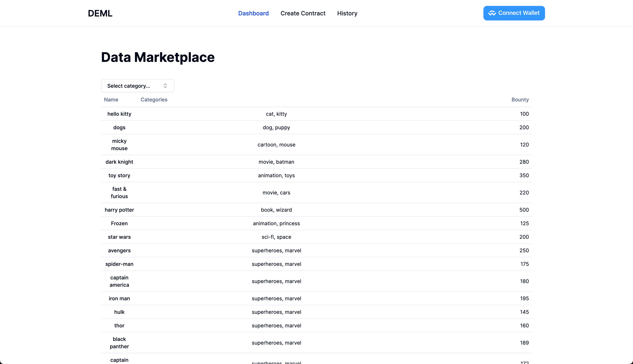Click the Categories column header

(x=154, y=99)
